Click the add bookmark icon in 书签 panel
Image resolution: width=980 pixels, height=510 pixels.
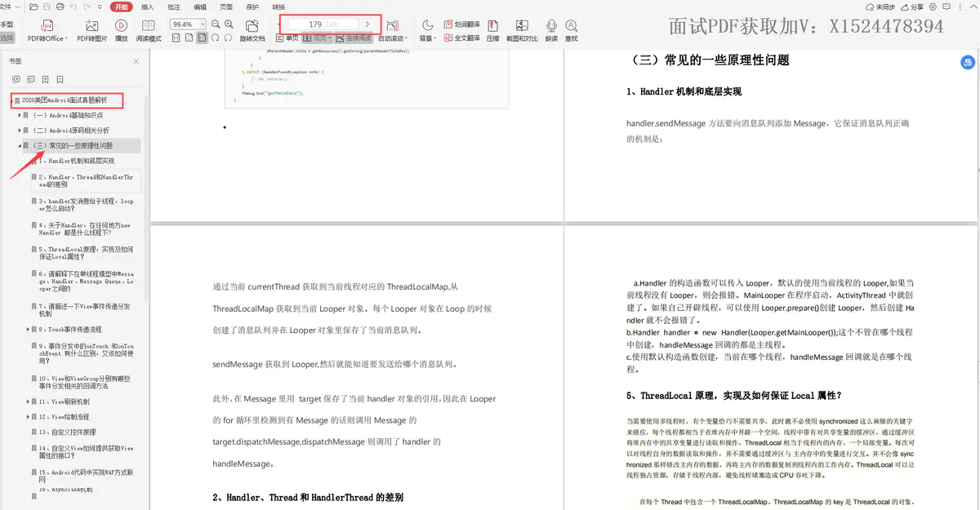pyautogui.click(x=46, y=79)
